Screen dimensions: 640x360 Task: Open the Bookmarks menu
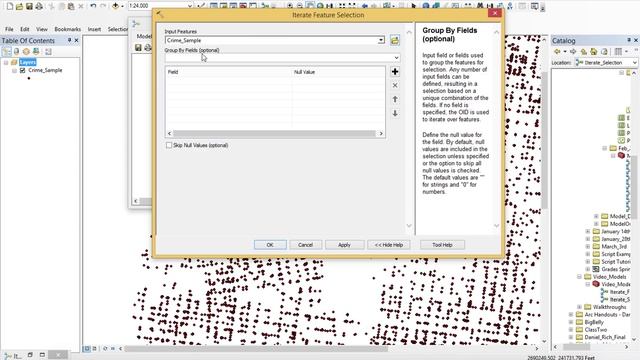(67, 29)
